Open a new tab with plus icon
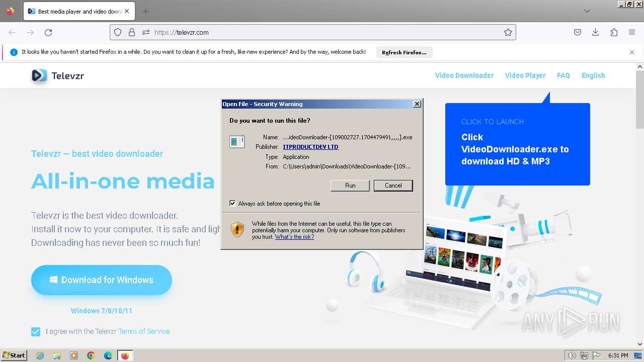Viewport: 644px width, 362px height. pos(145,11)
